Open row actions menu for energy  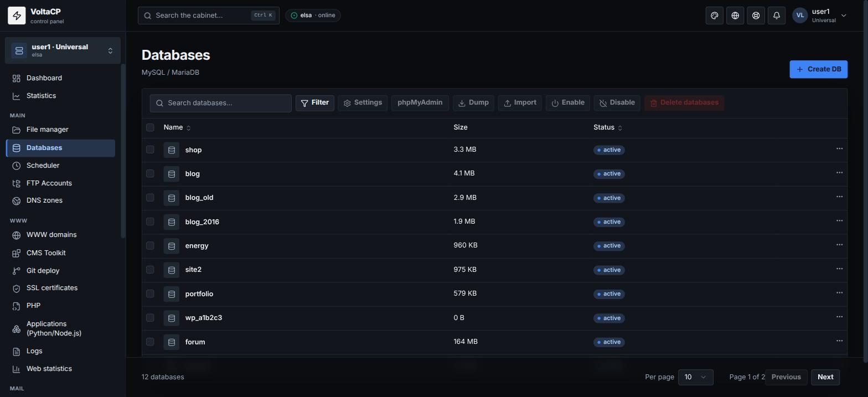click(x=839, y=245)
